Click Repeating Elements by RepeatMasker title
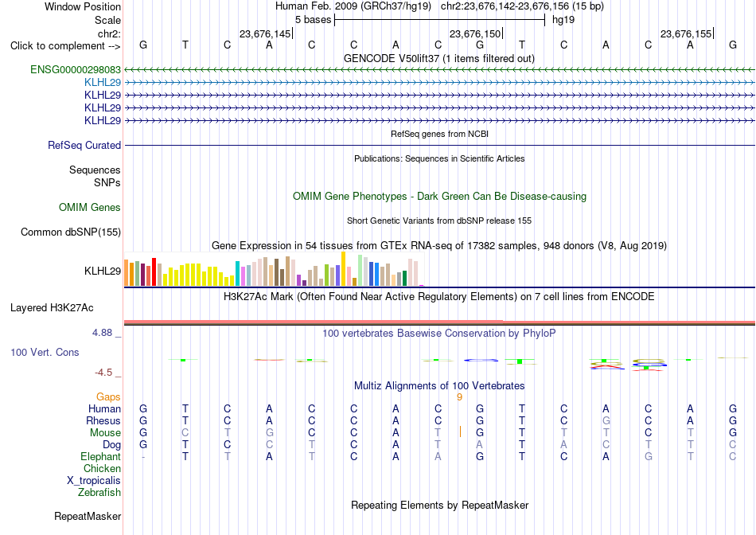Screen dimensions: 756x535 pos(440,505)
